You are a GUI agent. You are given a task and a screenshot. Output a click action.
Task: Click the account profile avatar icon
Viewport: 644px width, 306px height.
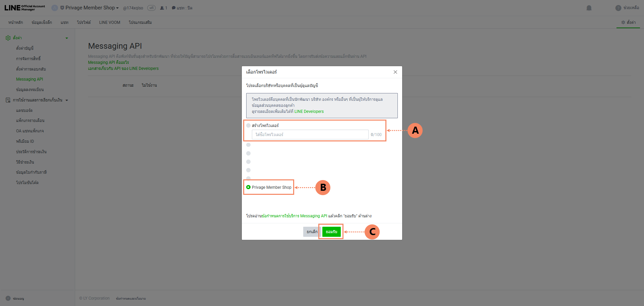point(55,8)
